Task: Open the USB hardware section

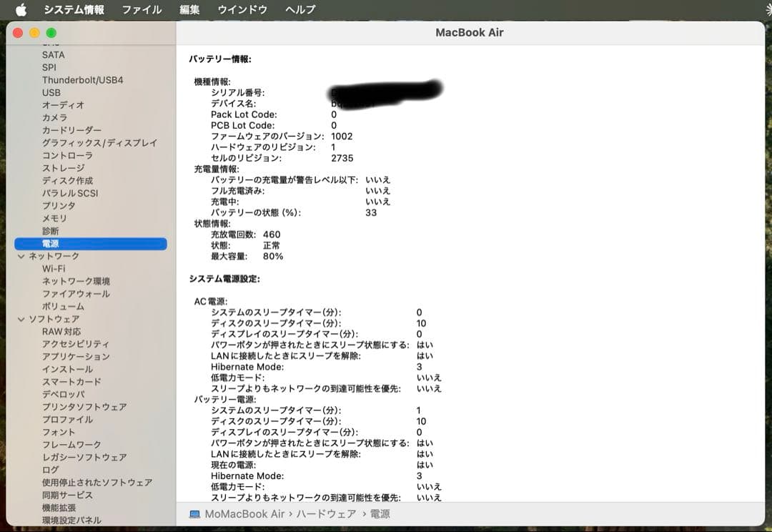Action: pos(51,92)
